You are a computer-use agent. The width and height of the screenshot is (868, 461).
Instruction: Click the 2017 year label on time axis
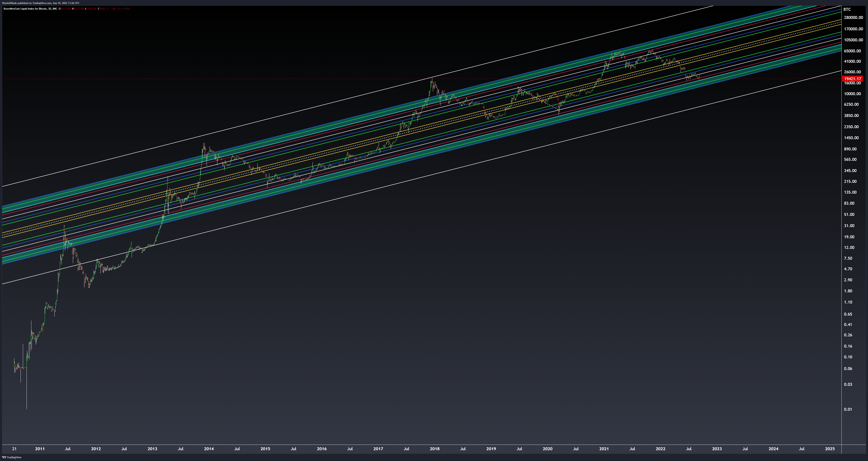coord(378,449)
